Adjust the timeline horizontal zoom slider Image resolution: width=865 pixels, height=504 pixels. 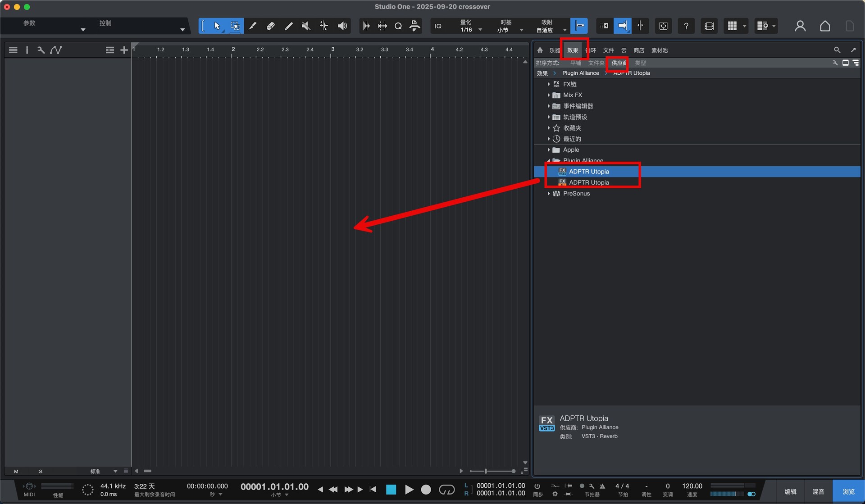coord(486,471)
